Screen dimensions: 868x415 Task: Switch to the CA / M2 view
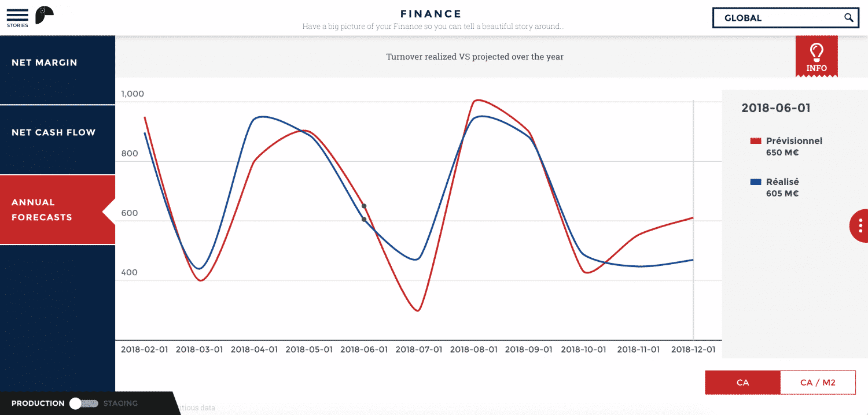(818, 383)
